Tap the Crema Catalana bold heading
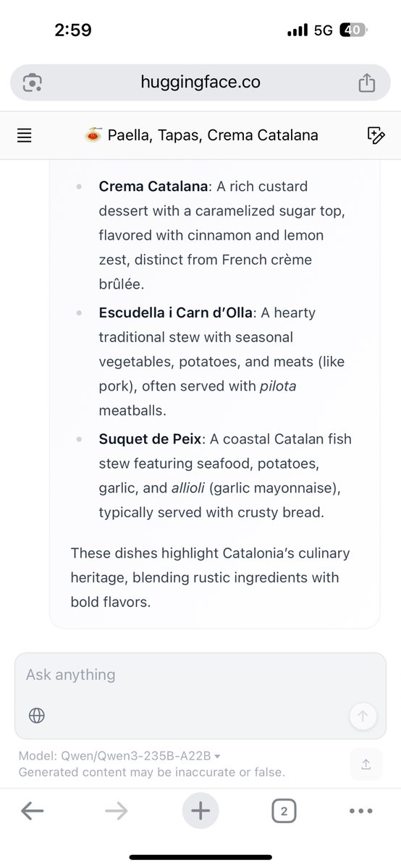This screenshot has width=401, height=868. (154, 187)
